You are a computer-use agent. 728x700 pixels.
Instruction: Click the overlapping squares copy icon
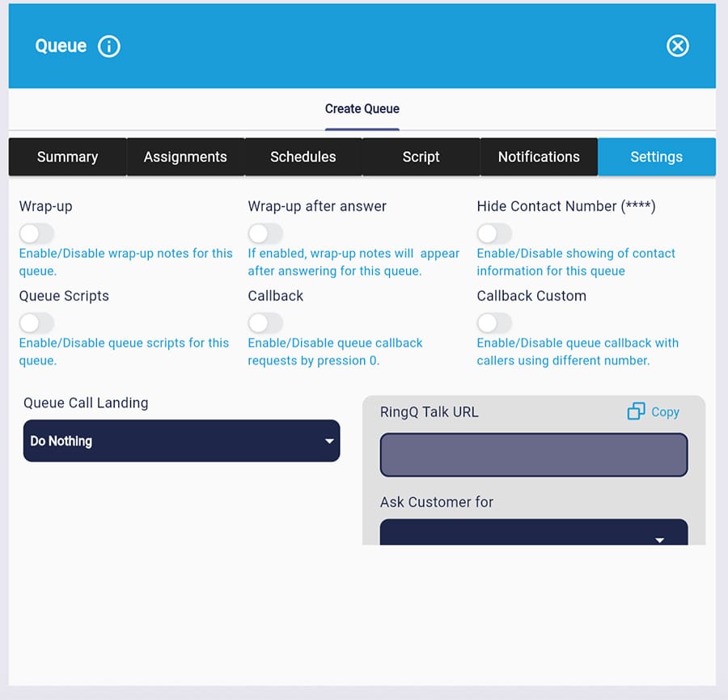636,411
